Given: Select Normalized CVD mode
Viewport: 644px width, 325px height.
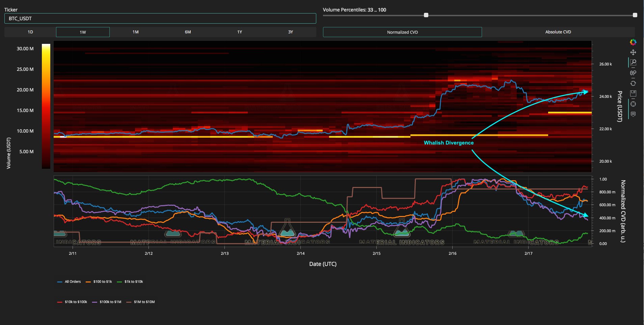Looking at the screenshot, I should pos(402,32).
